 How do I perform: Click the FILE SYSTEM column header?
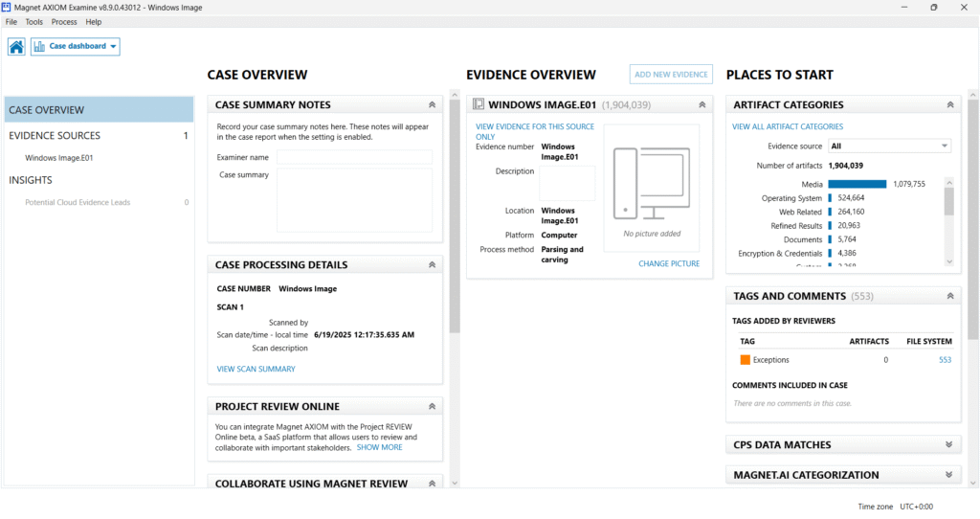(x=929, y=342)
